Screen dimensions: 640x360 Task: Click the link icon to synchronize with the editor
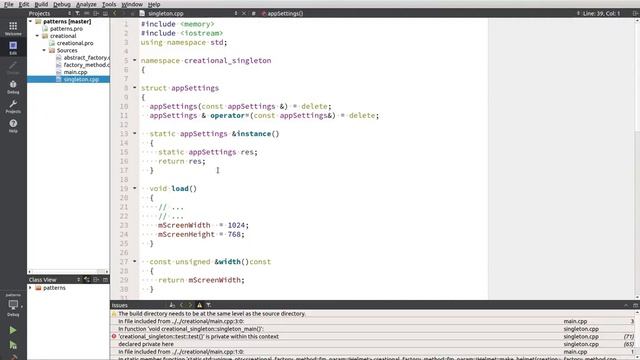coord(87,13)
